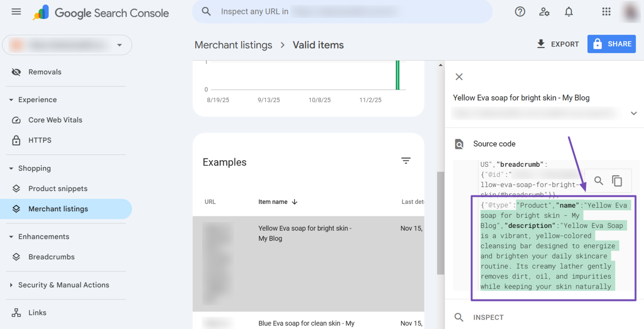Open the Google apps grid
This screenshot has width=644, height=329.
tap(606, 12)
